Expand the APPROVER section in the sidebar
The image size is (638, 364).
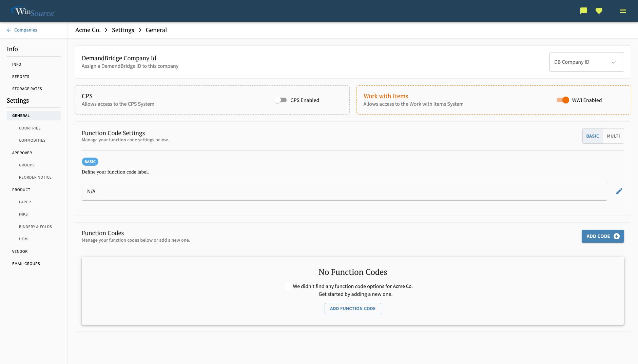pyautogui.click(x=22, y=153)
